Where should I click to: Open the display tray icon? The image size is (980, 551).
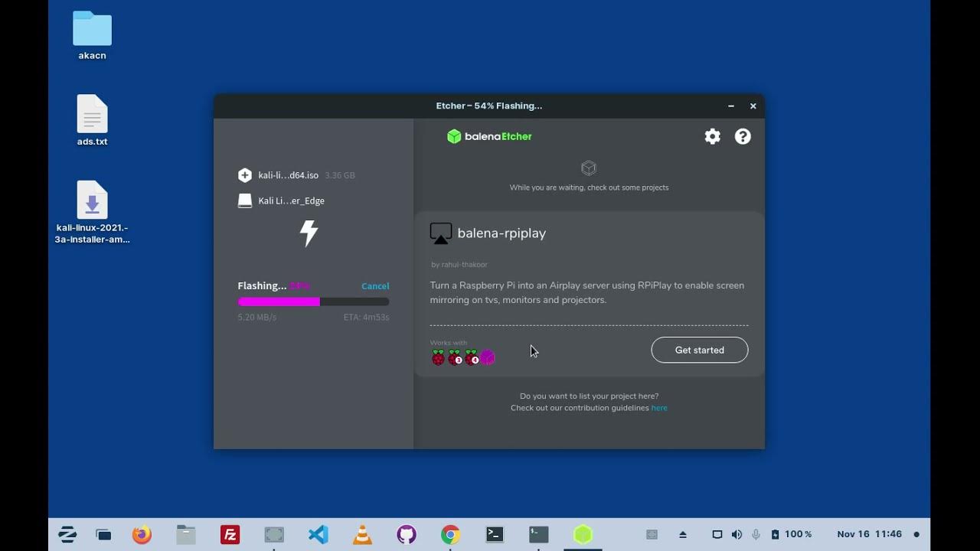click(717, 534)
